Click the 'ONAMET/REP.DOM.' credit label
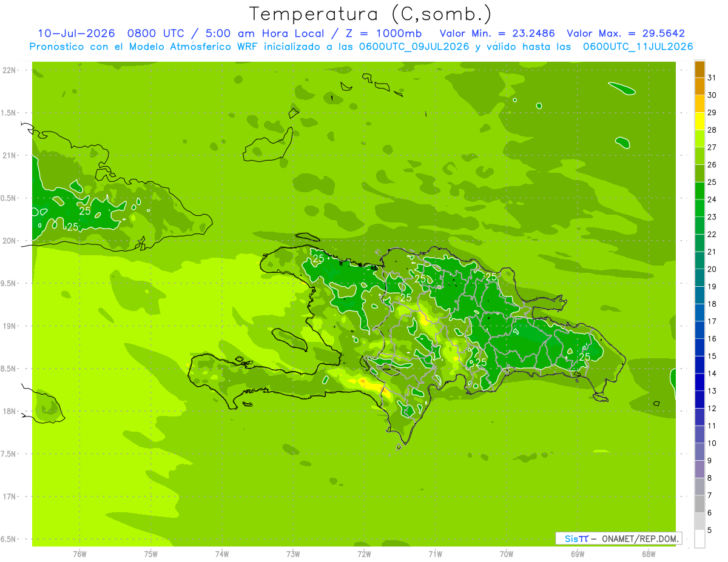This screenshot has width=728, height=562. (x=639, y=538)
